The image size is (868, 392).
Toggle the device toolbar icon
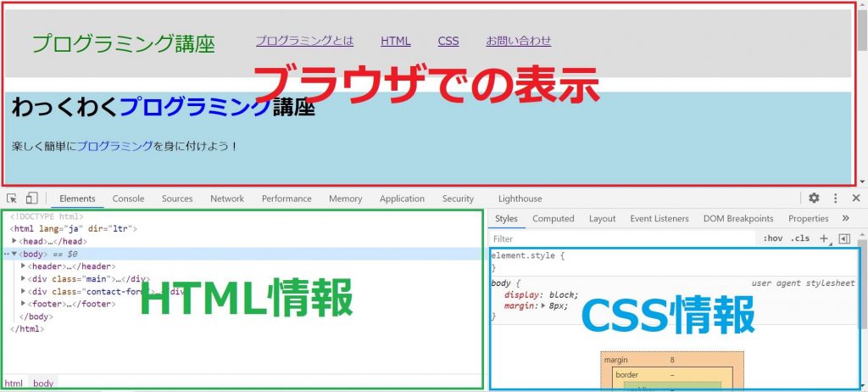point(31,199)
